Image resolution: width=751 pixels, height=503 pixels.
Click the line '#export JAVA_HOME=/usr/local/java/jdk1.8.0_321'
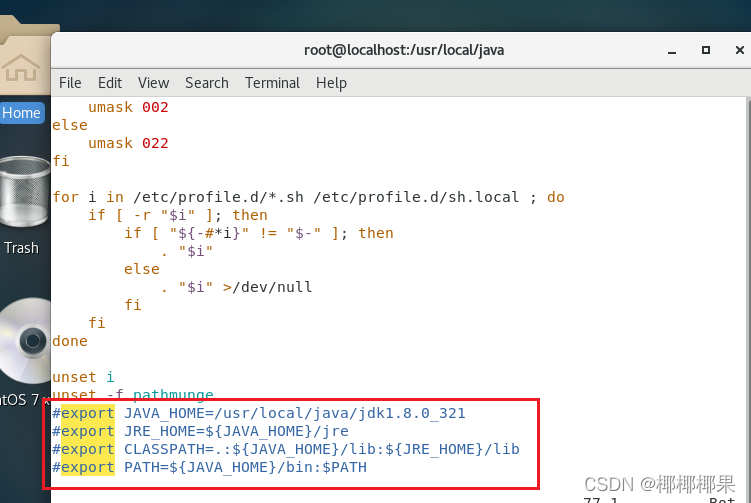259,413
